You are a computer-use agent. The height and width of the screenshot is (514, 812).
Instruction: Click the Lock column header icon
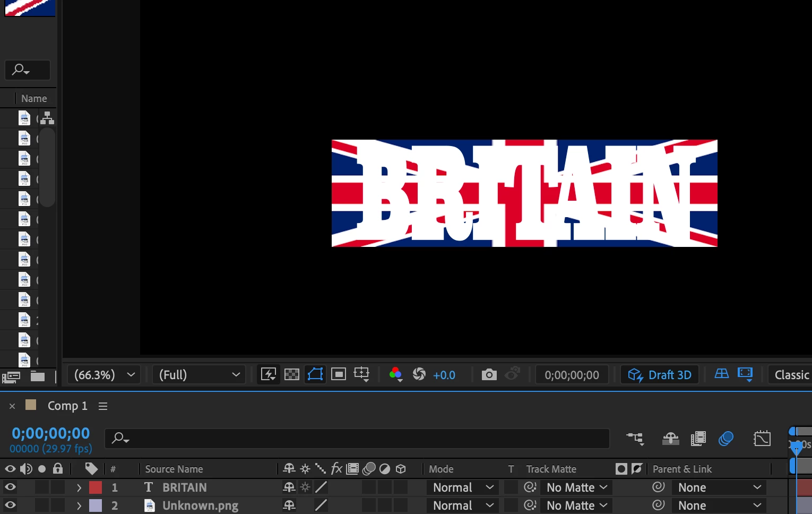(58, 468)
